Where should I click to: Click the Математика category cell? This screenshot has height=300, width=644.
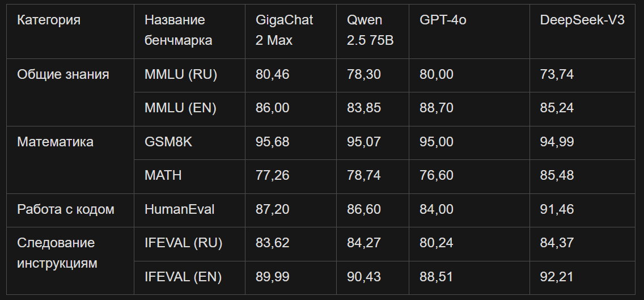pos(70,159)
